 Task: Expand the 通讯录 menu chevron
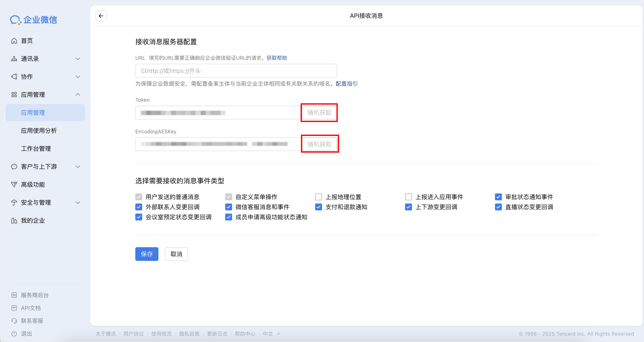(x=78, y=59)
